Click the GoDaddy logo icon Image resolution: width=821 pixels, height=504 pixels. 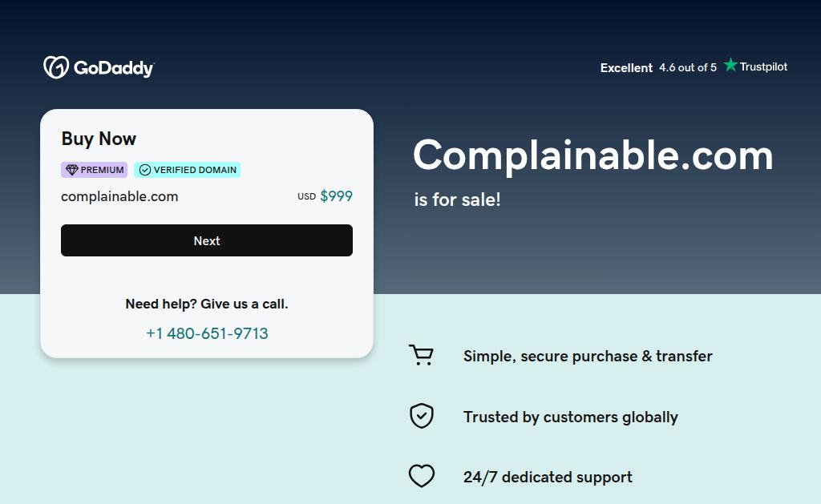coord(55,67)
